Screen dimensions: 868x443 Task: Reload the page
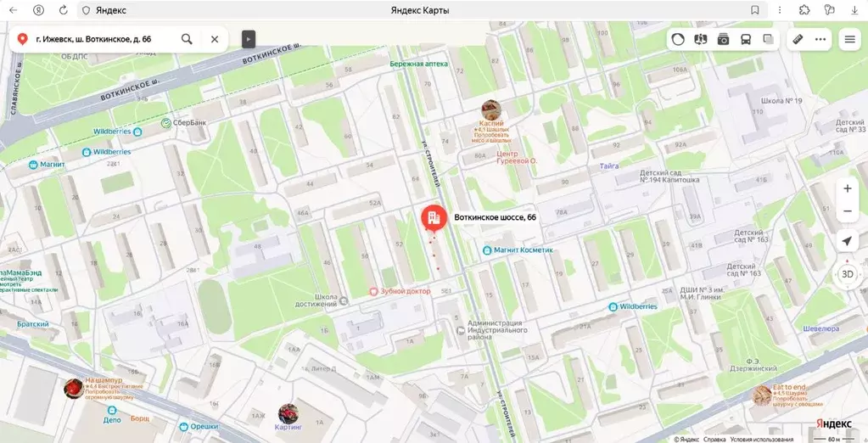[x=63, y=10]
